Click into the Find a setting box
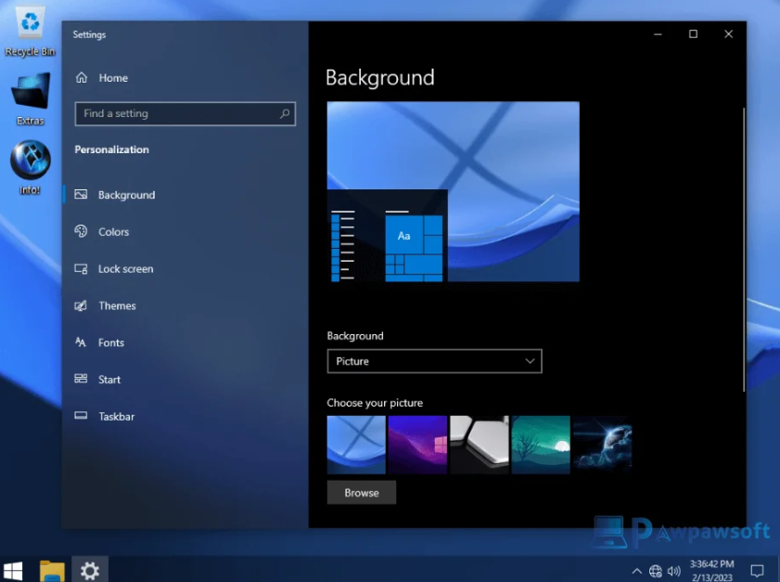This screenshot has height=582, width=780. coord(185,114)
